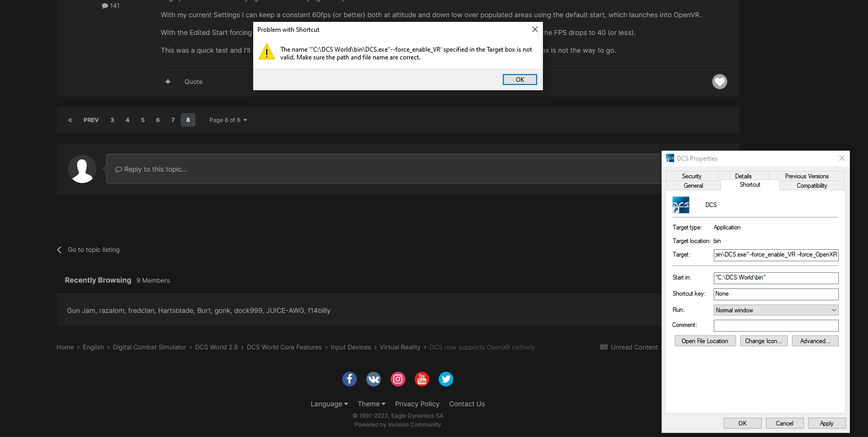
Task: Click Apply in DCS Properties window
Action: pos(827,423)
